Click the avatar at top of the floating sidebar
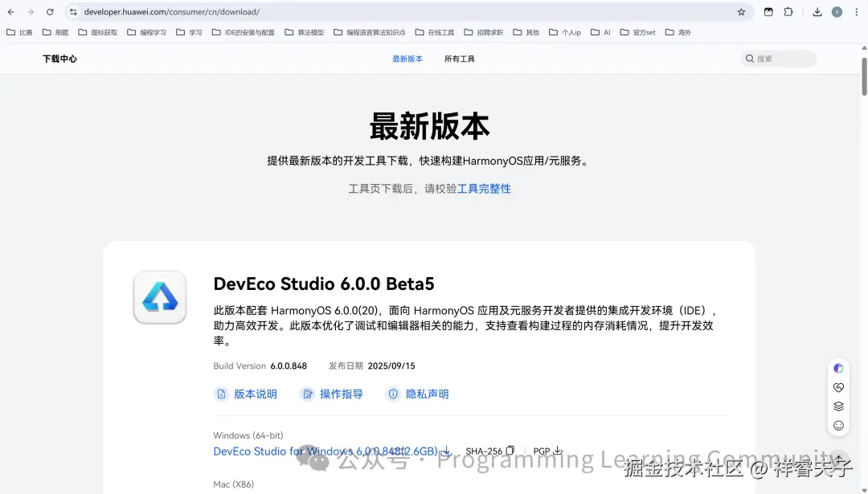The height and width of the screenshot is (494, 868). coord(838,368)
